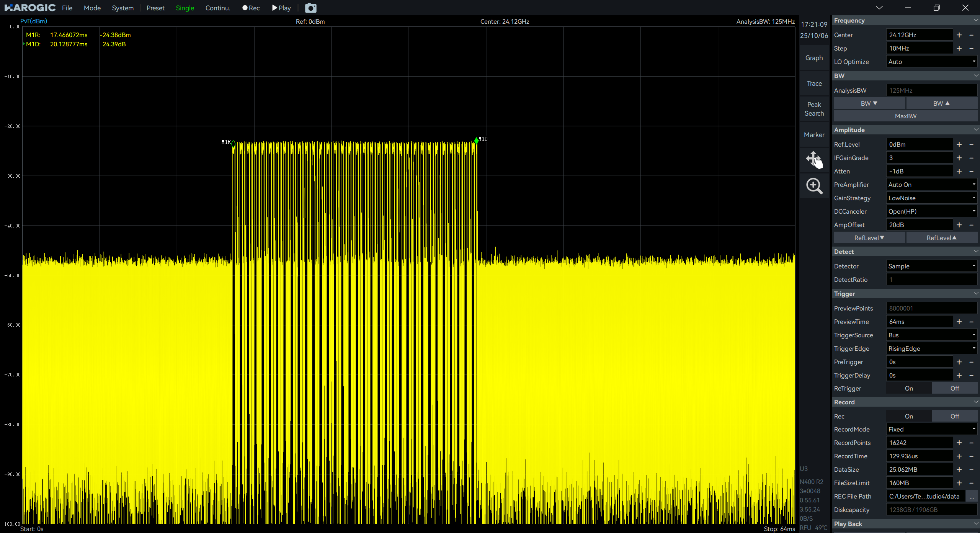980x533 pixels.
Task: Click the PreviewTime input field
Action: click(919, 322)
